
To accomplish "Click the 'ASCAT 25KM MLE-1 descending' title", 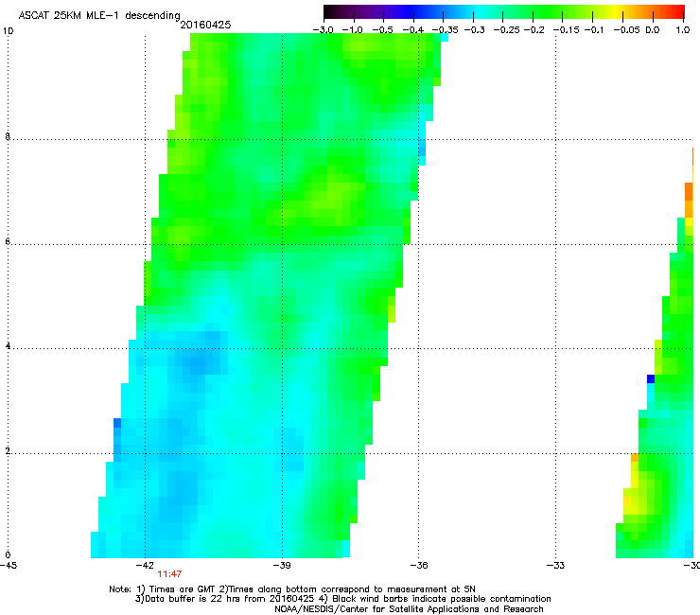I will [99, 15].
